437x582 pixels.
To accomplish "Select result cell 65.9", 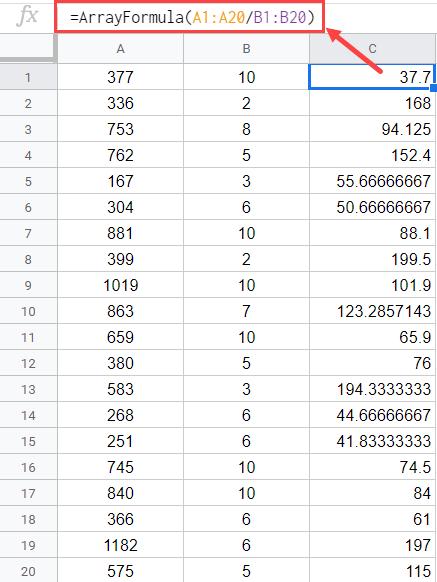I will (372, 337).
